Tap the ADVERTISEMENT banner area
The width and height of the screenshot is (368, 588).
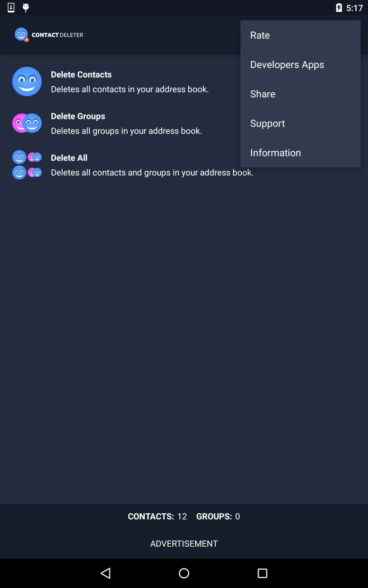click(x=184, y=544)
